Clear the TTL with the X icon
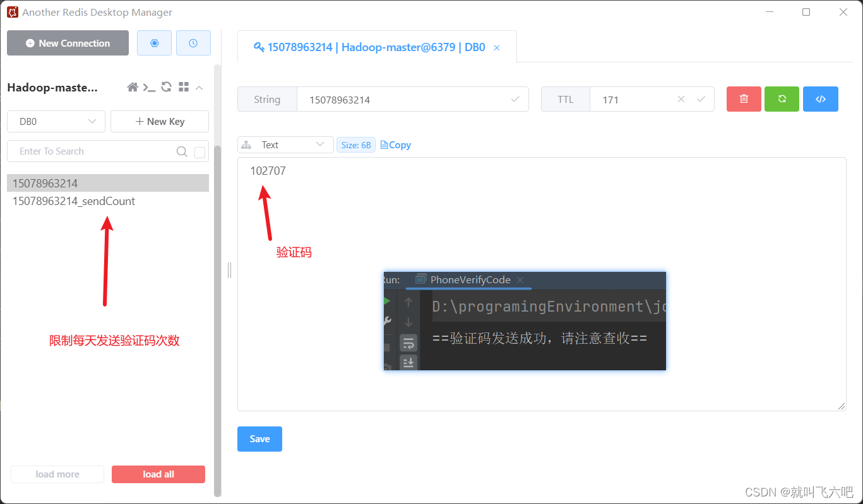The height and width of the screenshot is (504, 863). (x=681, y=99)
